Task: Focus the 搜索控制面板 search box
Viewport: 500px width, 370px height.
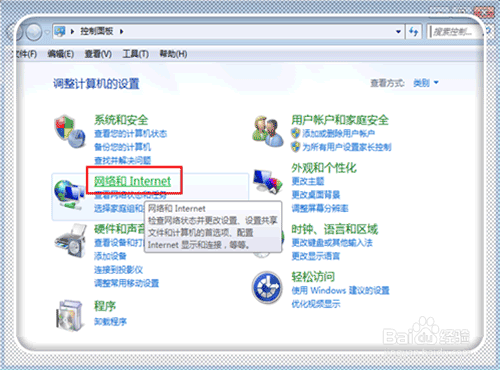Action: pyautogui.click(x=454, y=32)
